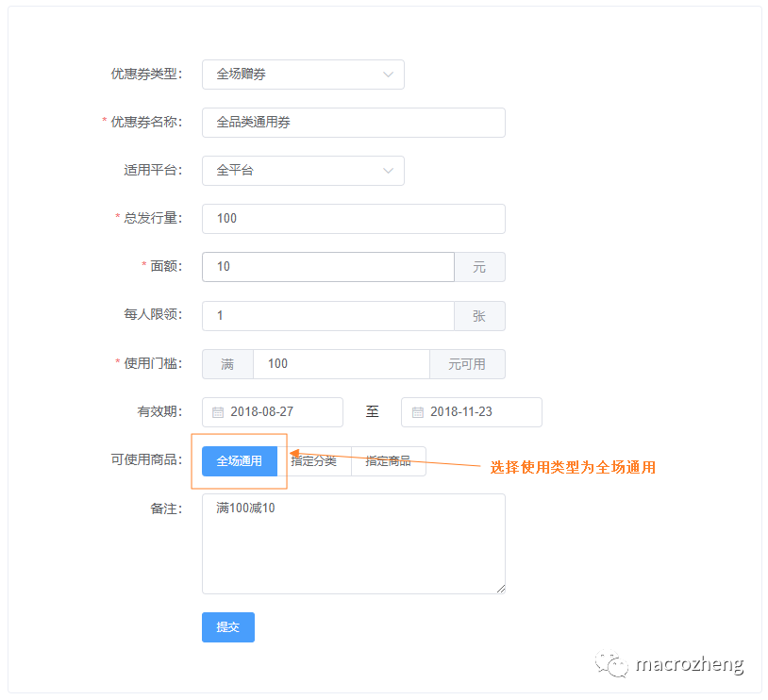Click the 有效期 label
The image size is (768, 700).
[159, 411]
